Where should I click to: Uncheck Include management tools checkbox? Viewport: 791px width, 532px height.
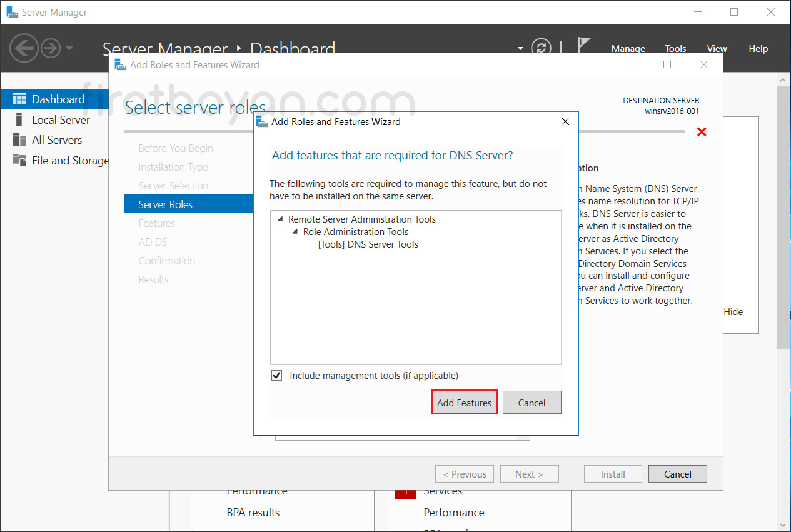[276, 376]
